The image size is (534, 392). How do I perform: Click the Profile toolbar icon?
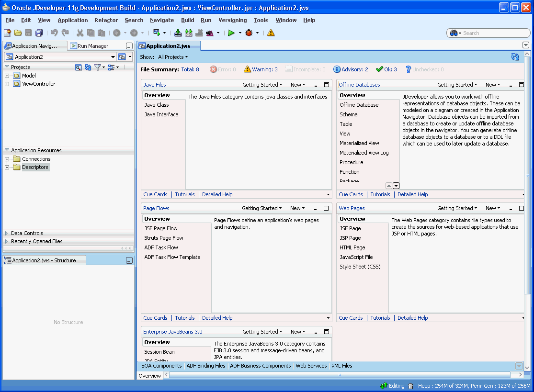click(x=210, y=33)
